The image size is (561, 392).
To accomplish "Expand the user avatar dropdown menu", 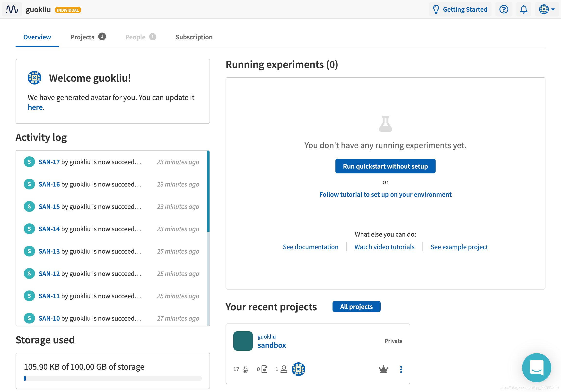I will pyautogui.click(x=547, y=9).
